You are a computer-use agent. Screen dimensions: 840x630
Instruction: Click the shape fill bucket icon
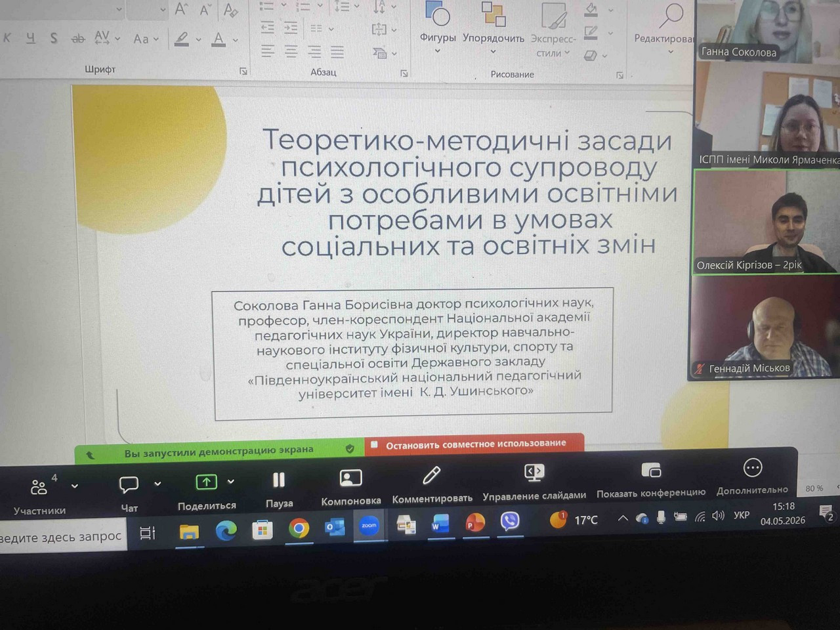[591, 9]
